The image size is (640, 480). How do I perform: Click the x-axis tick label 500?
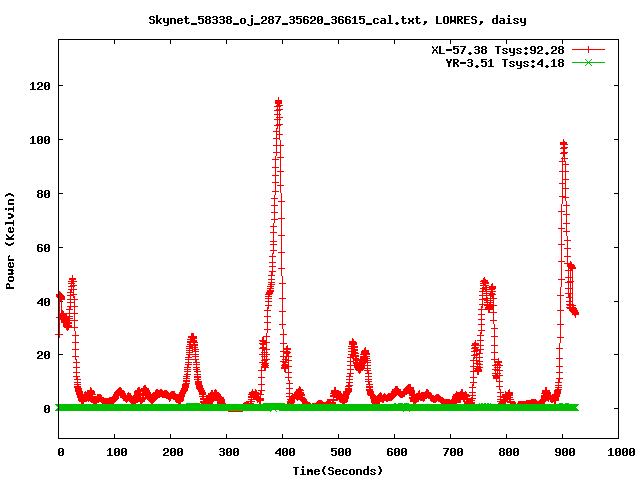click(341, 452)
